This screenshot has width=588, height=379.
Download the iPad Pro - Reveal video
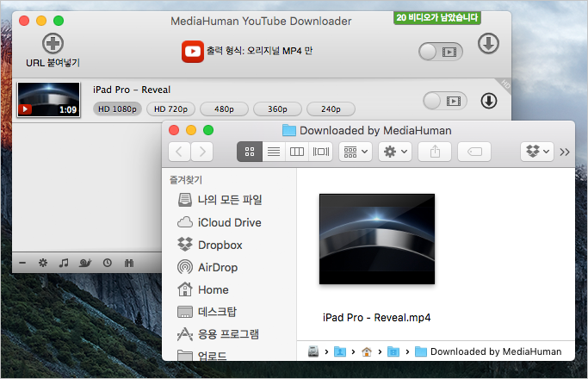[x=489, y=101]
